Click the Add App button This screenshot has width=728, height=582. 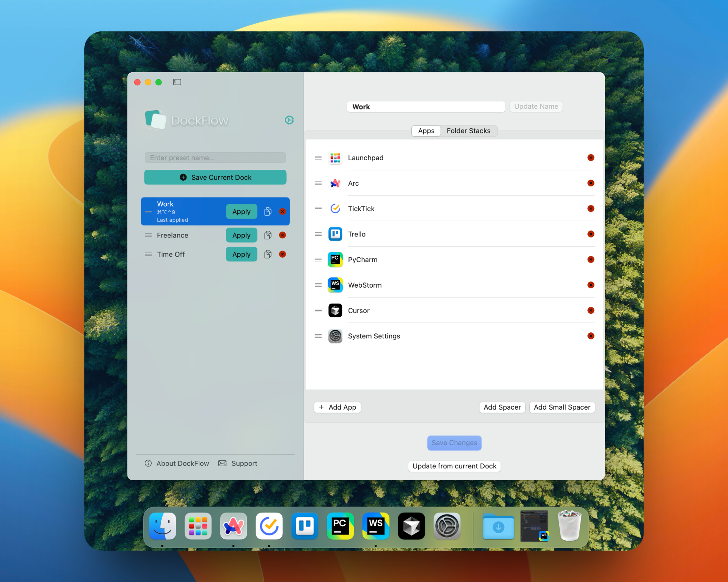[337, 407]
